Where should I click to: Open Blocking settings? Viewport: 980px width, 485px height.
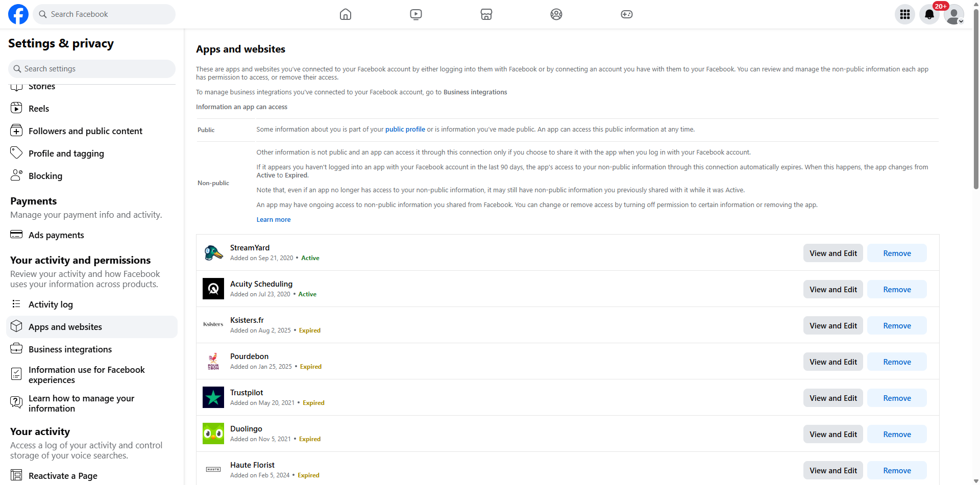click(45, 175)
